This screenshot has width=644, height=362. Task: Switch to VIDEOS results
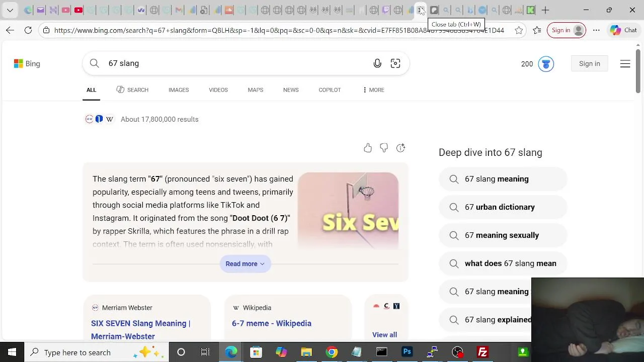pyautogui.click(x=218, y=90)
